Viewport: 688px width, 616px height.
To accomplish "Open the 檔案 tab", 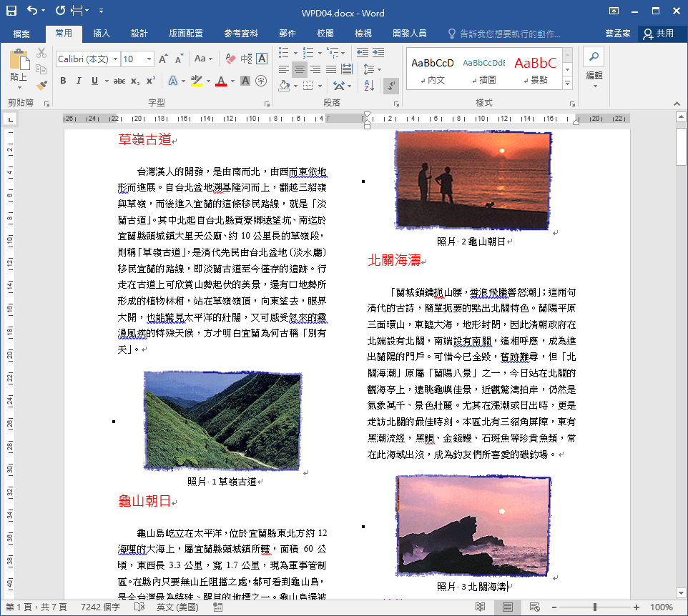I will (21, 34).
